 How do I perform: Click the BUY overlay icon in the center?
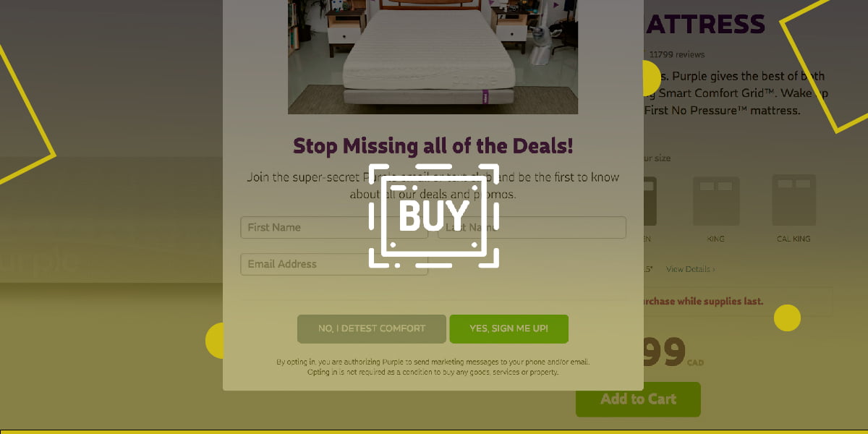[x=434, y=216]
